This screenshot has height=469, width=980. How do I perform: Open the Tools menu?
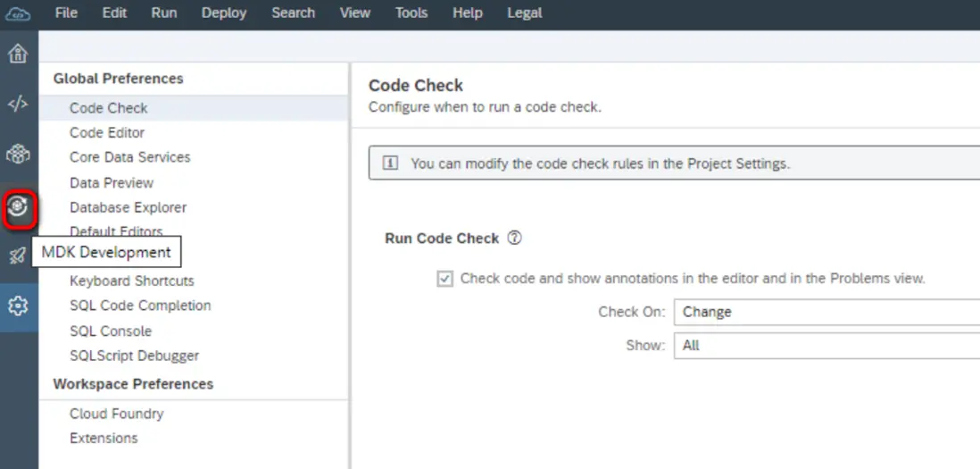click(x=411, y=13)
